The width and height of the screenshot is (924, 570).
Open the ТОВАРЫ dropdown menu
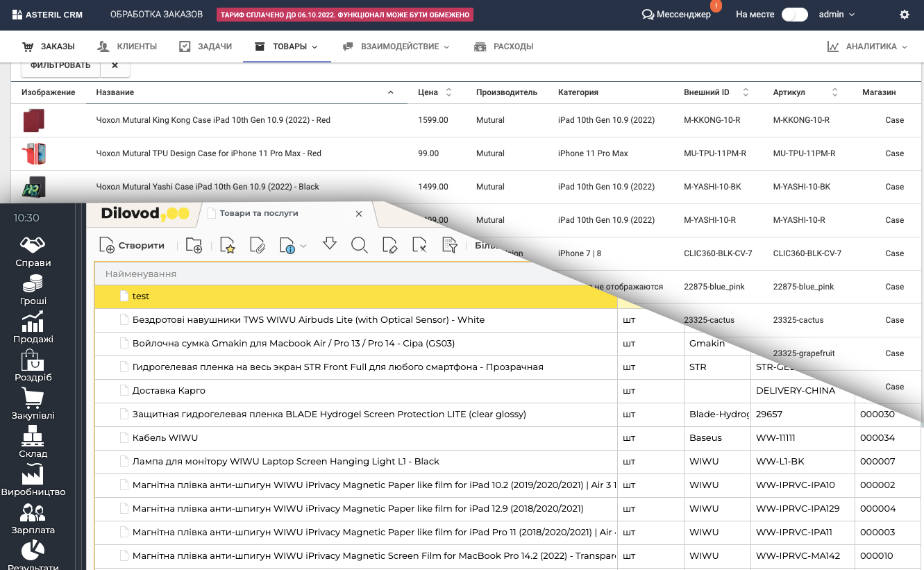coord(286,47)
